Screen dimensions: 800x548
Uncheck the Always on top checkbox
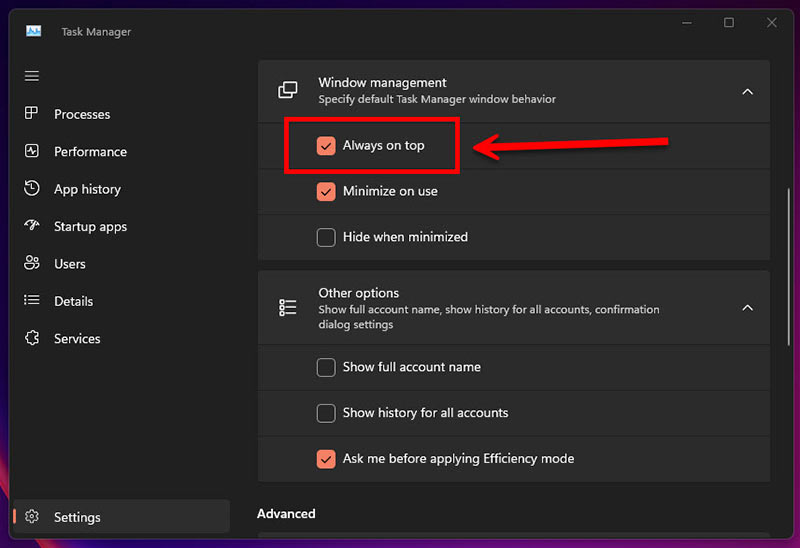[x=326, y=146]
